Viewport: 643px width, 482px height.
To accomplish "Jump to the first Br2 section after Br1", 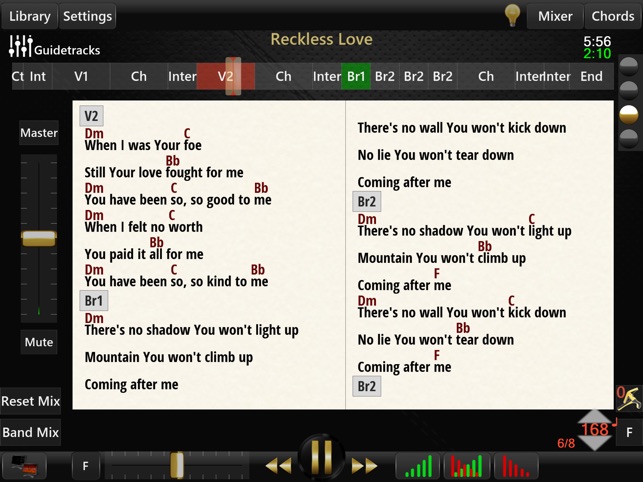I will click(385, 76).
